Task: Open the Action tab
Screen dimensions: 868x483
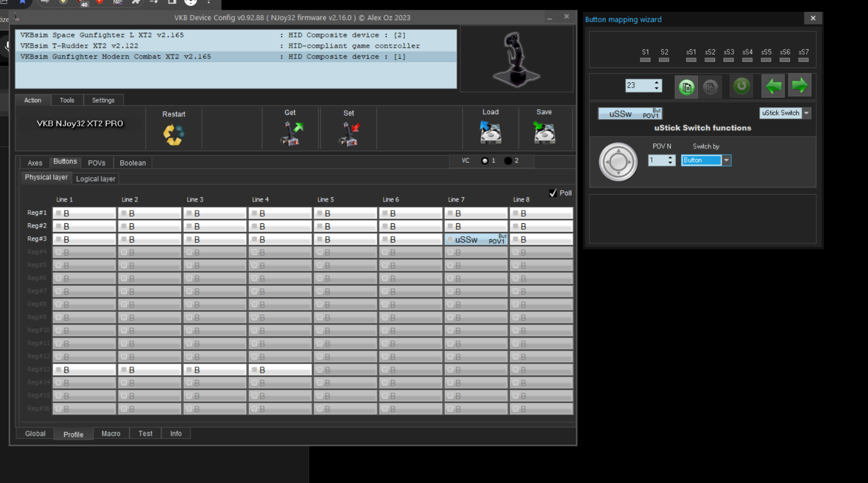Action: click(x=33, y=100)
